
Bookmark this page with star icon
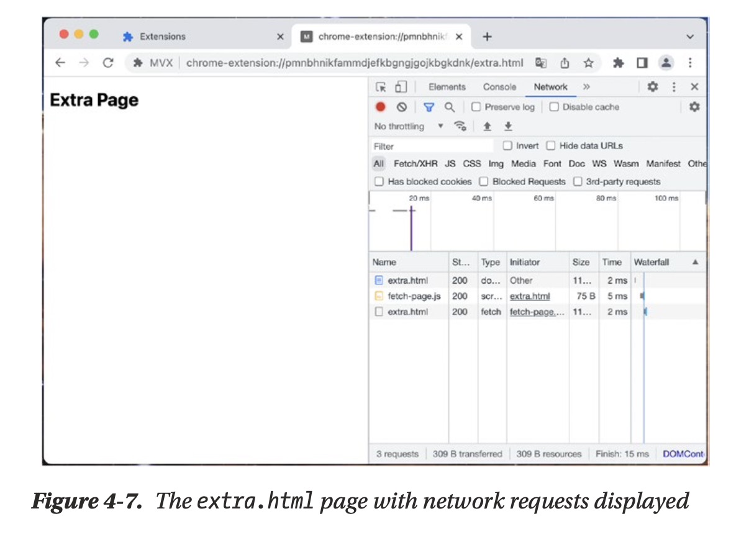point(588,63)
